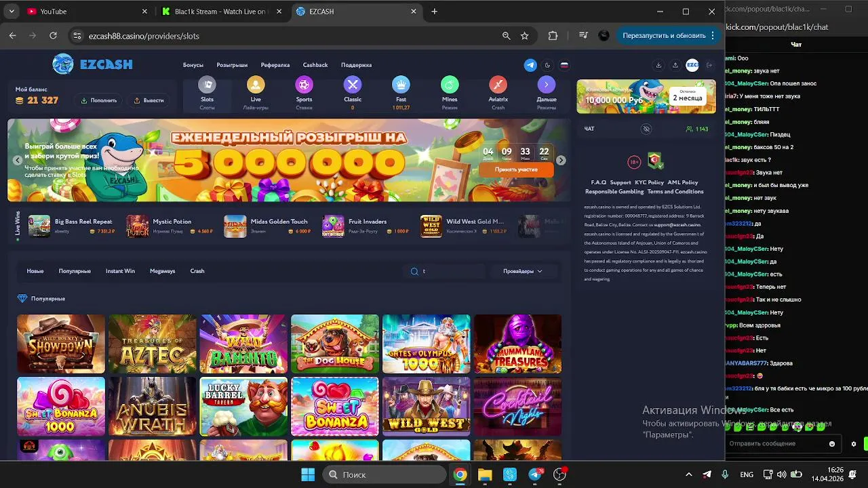Select the Slots category icon
This screenshot has width=868, height=488.
coord(207,85)
